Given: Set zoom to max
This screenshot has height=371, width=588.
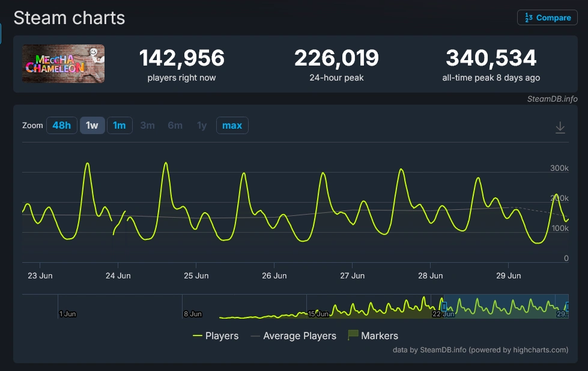Looking at the screenshot, I should point(232,126).
